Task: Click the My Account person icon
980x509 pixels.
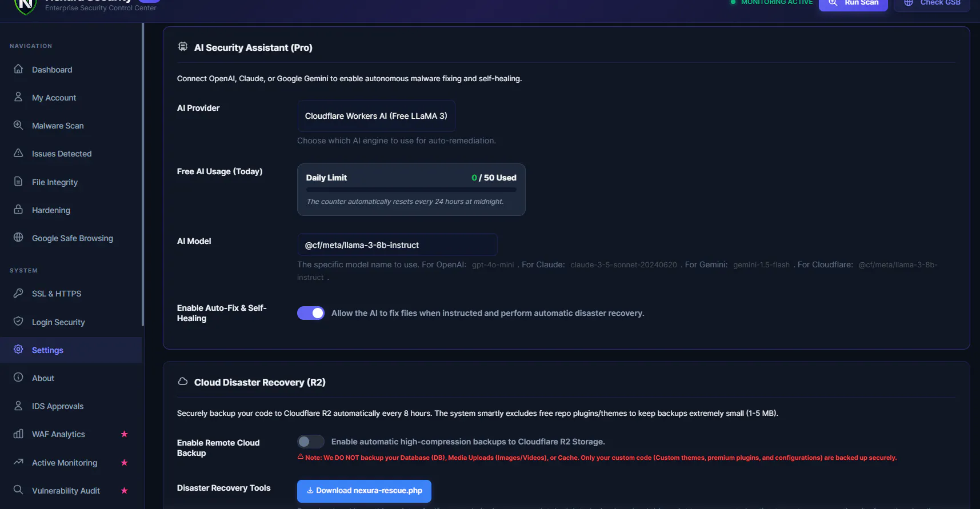Action: [x=18, y=97]
